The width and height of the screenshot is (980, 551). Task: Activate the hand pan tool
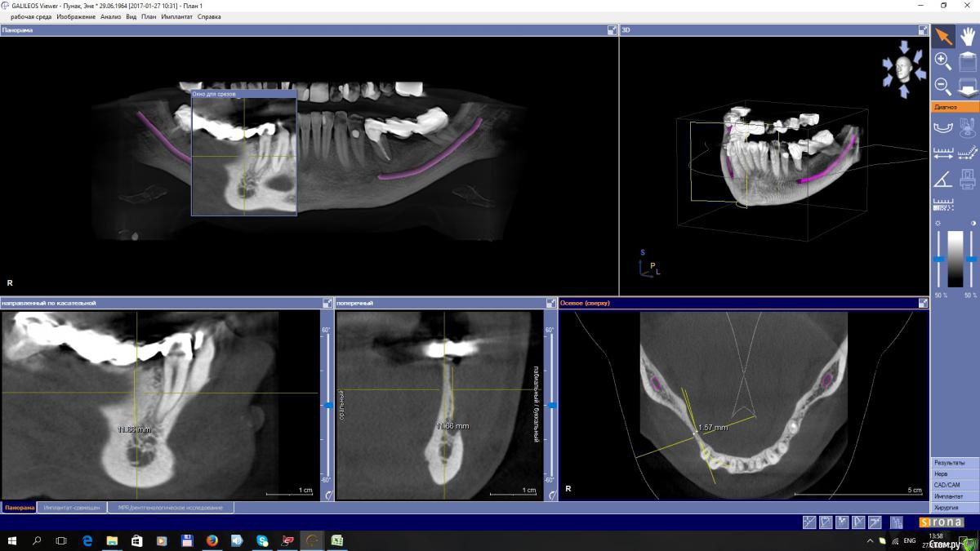point(967,36)
